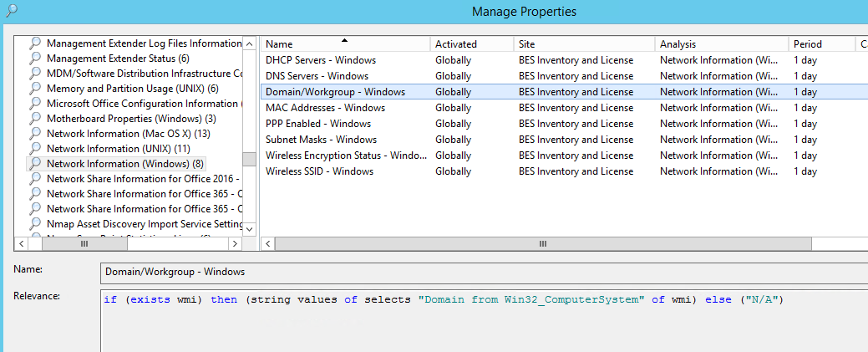868x352 pixels.
Task: Click magnifier icon beside Memory and Partition Usage
Action: pyautogui.click(x=35, y=89)
